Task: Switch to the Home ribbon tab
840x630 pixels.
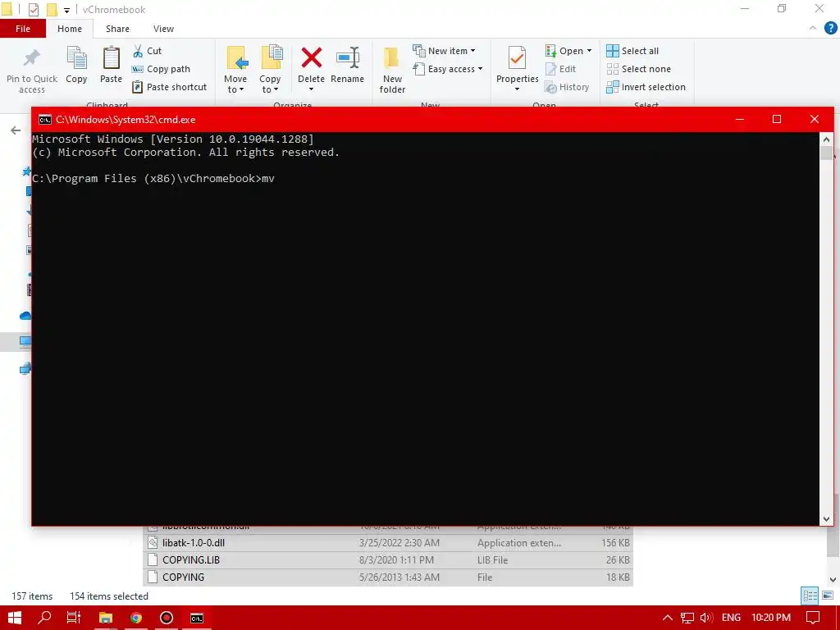Action: click(x=70, y=29)
